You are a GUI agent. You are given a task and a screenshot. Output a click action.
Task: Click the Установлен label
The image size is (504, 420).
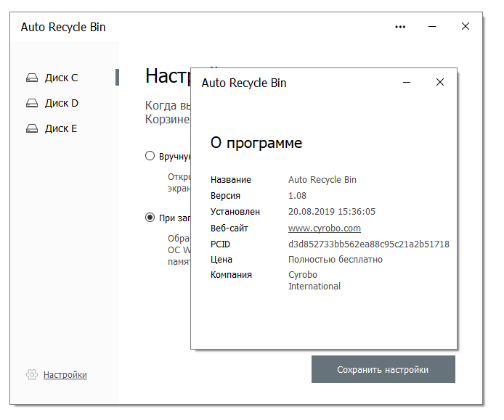pos(235,212)
